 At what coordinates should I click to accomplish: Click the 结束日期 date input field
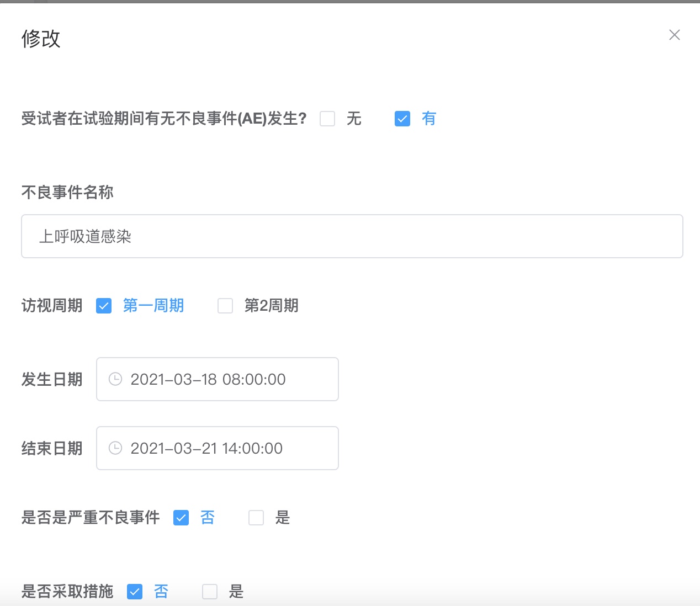[x=217, y=448]
